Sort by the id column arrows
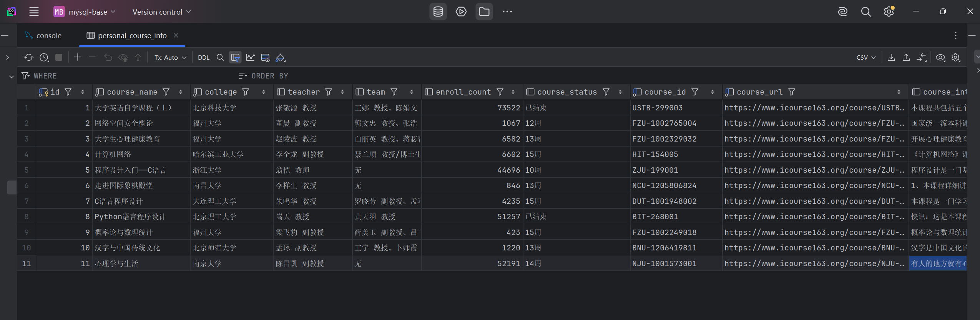The image size is (980, 320). [x=83, y=92]
